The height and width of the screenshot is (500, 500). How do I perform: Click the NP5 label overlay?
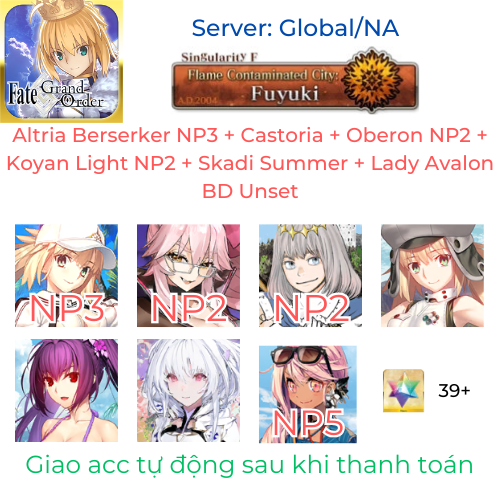point(308,423)
